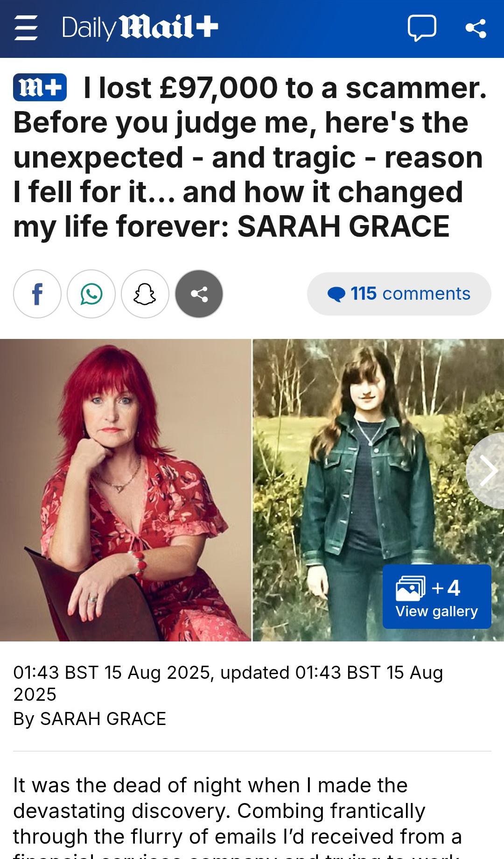The image size is (504, 859).
Task: Share the article on WhatsApp
Action: (x=91, y=294)
